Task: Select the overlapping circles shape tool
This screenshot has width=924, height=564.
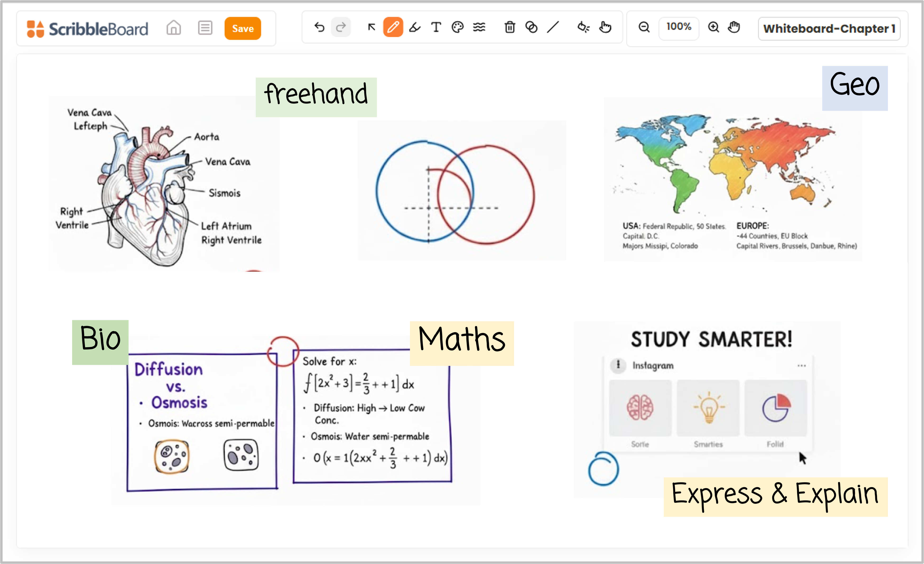Action: [x=531, y=27]
